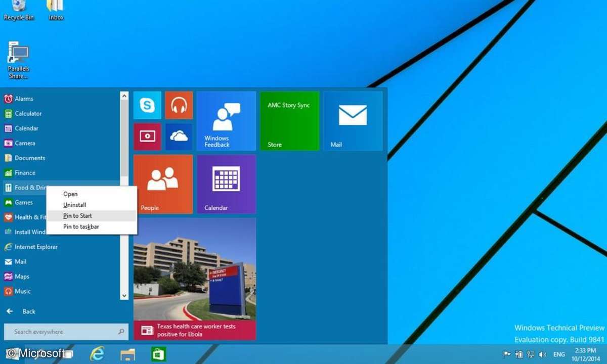
Task: Select Pin to taskbar in the context menu
Action: [x=91, y=227]
